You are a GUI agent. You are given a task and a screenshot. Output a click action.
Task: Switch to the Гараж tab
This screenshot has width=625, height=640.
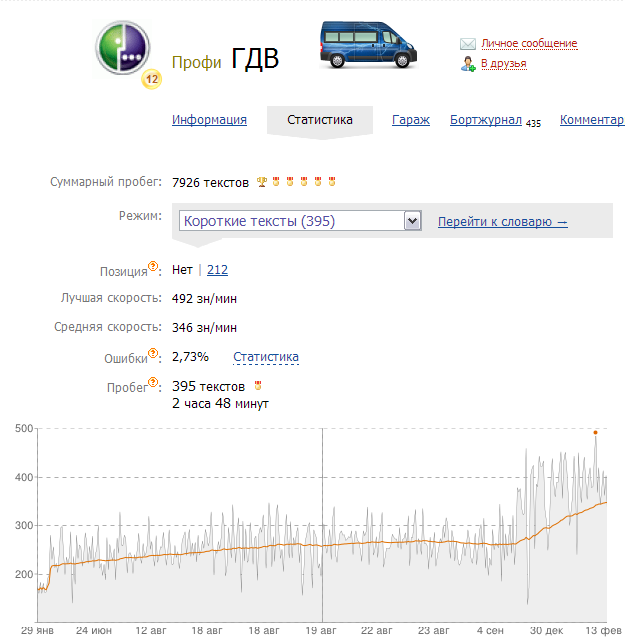point(411,120)
